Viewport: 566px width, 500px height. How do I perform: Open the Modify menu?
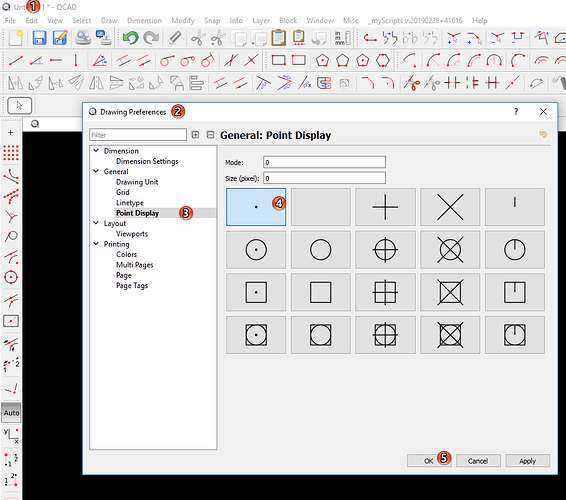(x=183, y=21)
